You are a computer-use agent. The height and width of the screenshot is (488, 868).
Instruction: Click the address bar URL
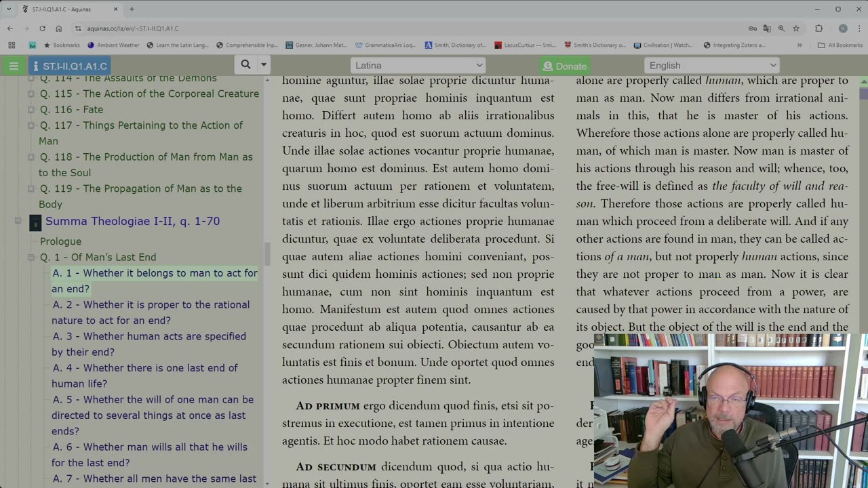pos(132,28)
